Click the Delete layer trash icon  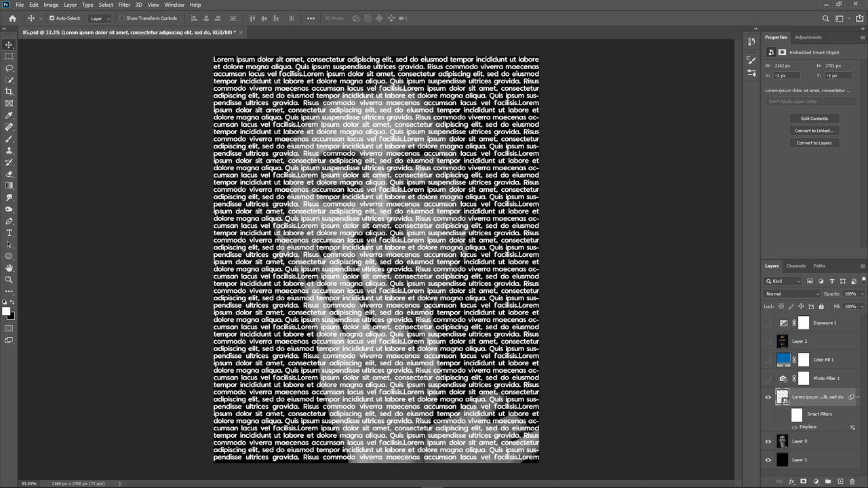[852, 481]
